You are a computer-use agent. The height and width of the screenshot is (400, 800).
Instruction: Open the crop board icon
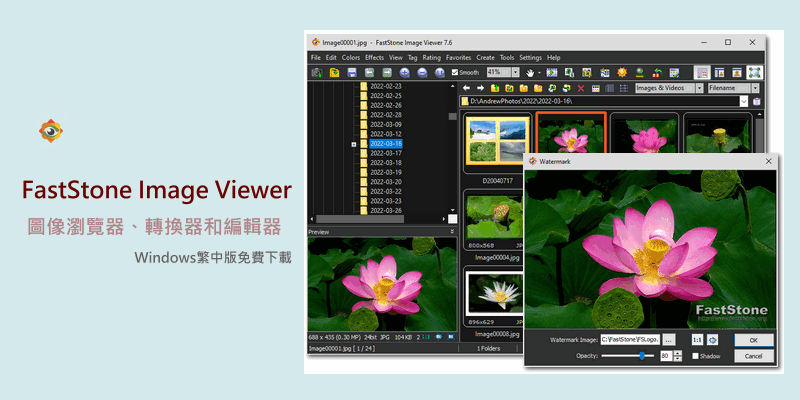tap(587, 72)
